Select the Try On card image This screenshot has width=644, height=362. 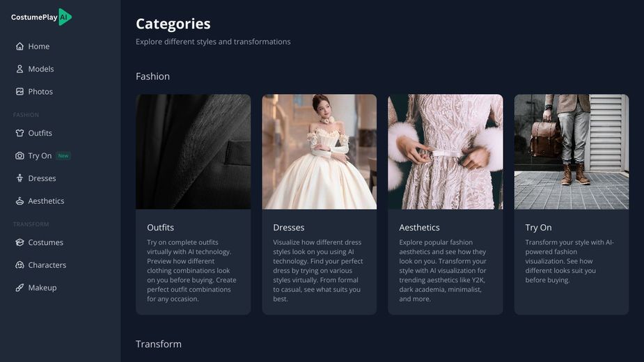pos(571,152)
